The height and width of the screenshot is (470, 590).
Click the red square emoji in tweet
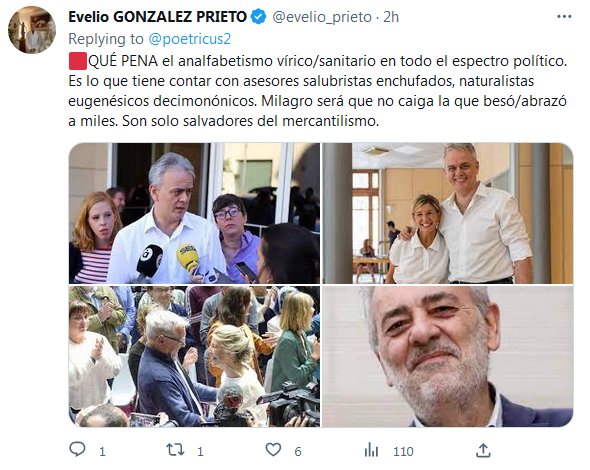coord(78,61)
